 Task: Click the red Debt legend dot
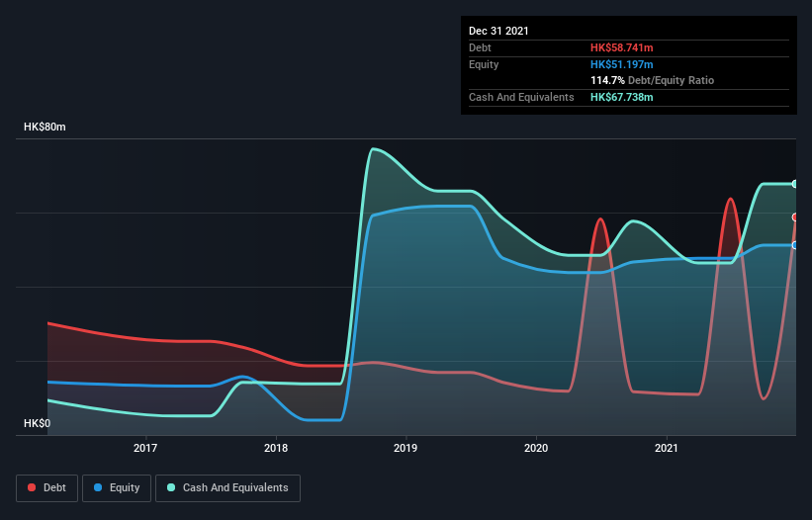click(32, 487)
